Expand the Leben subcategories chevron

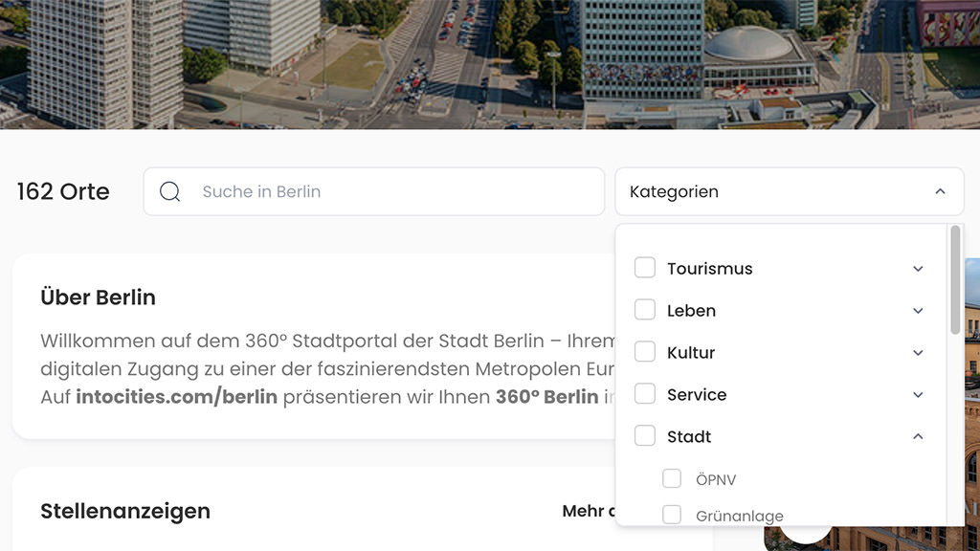click(918, 311)
